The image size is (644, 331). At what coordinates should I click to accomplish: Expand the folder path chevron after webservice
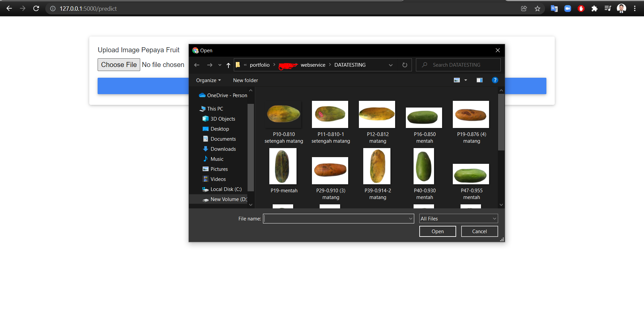(330, 65)
